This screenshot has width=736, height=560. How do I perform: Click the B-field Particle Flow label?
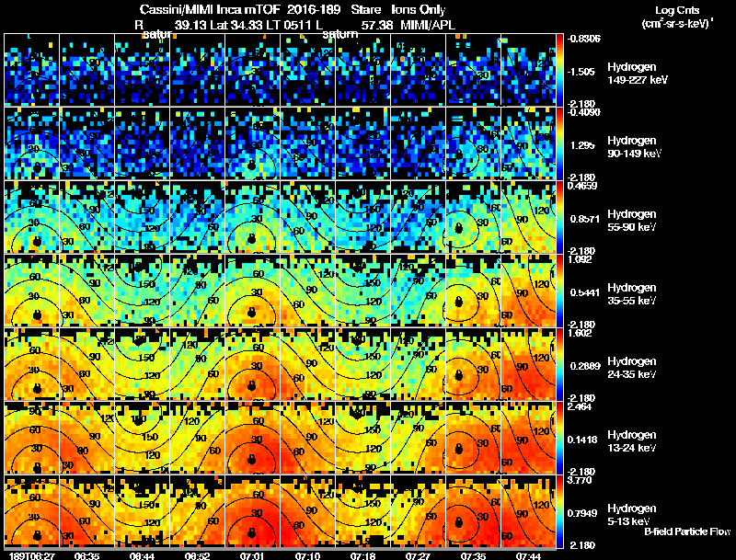coord(687,531)
